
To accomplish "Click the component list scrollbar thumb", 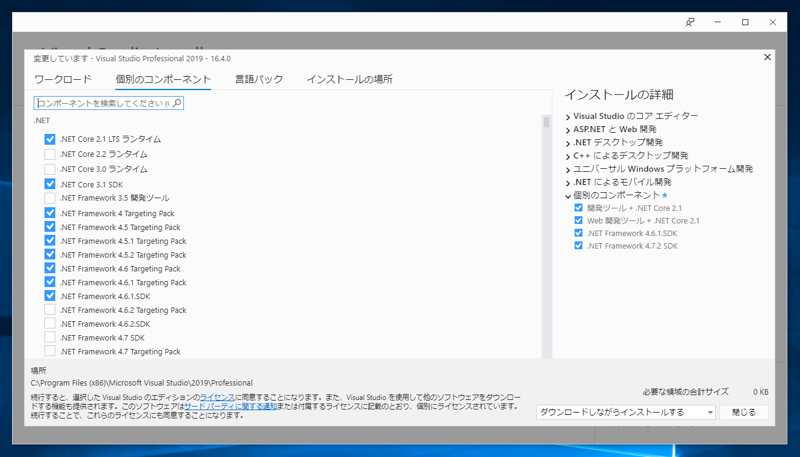I will (547, 122).
